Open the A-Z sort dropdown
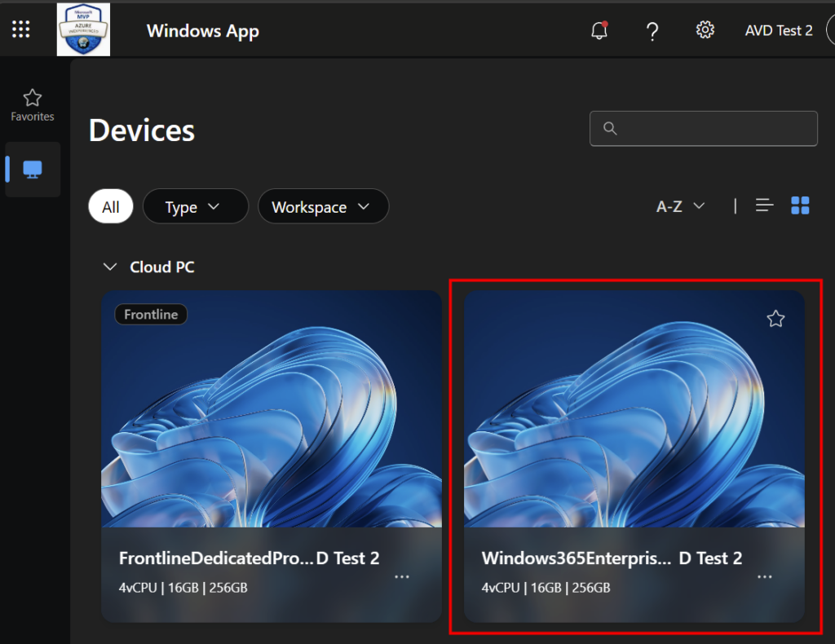The width and height of the screenshot is (835, 644). (x=680, y=206)
